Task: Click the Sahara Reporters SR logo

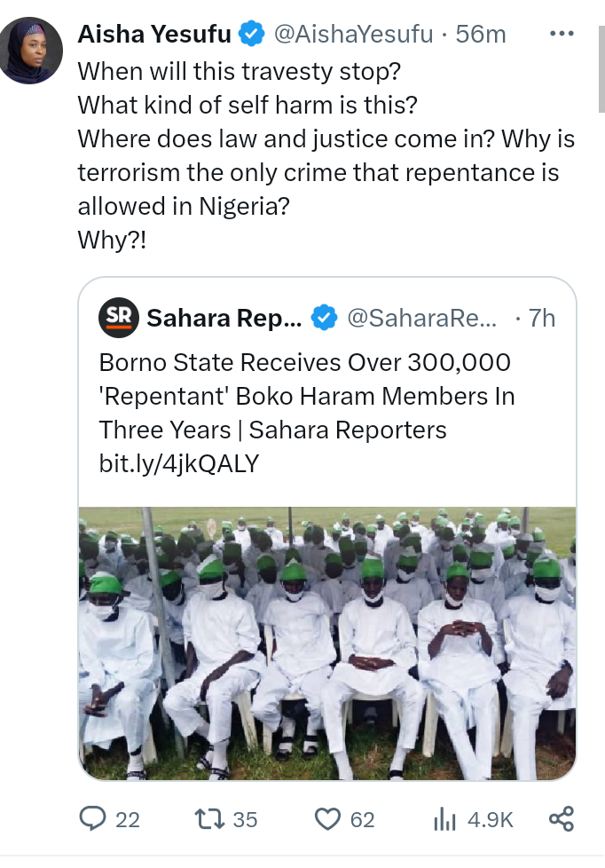Action: (118, 318)
